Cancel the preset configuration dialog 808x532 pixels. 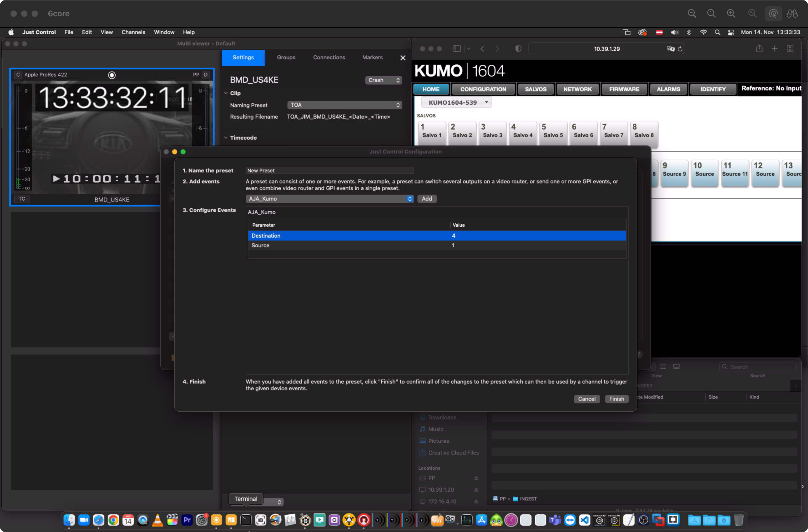pyautogui.click(x=587, y=399)
